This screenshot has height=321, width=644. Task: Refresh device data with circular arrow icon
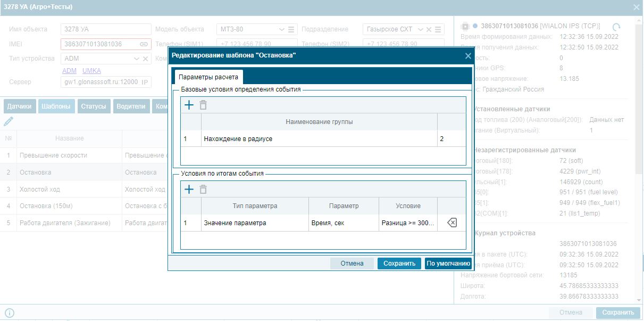[x=616, y=26]
